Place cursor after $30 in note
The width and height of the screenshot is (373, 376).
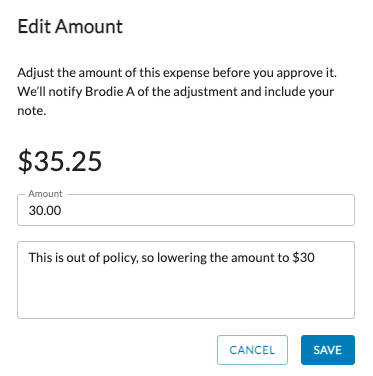point(315,258)
